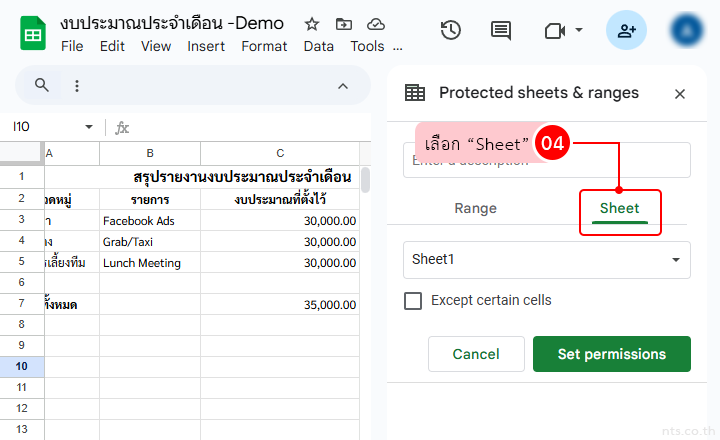The image size is (720, 440).
Task: Open the File menu
Action: pyautogui.click(x=72, y=46)
